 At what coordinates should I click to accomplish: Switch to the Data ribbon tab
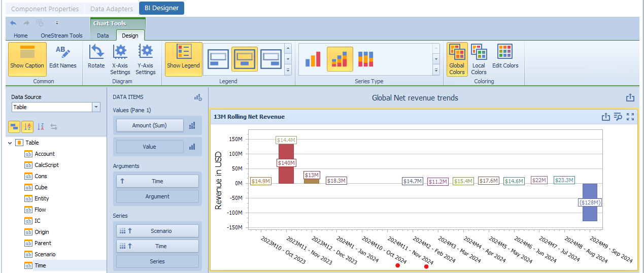[103, 36]
